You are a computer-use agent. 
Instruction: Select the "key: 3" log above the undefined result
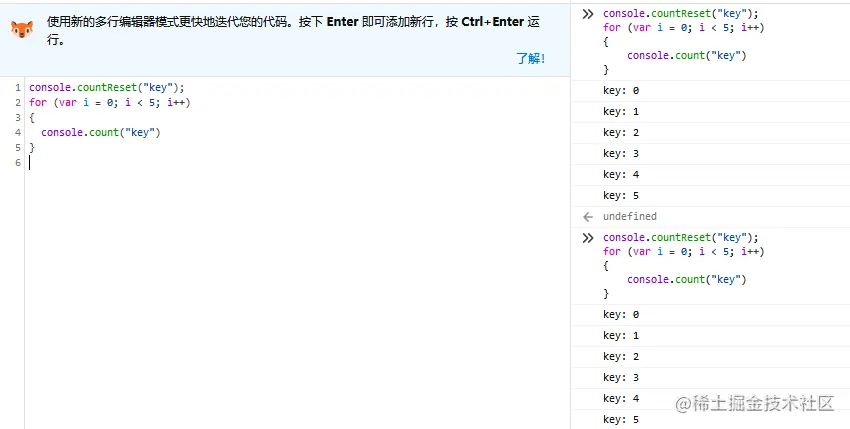(711, 154)
